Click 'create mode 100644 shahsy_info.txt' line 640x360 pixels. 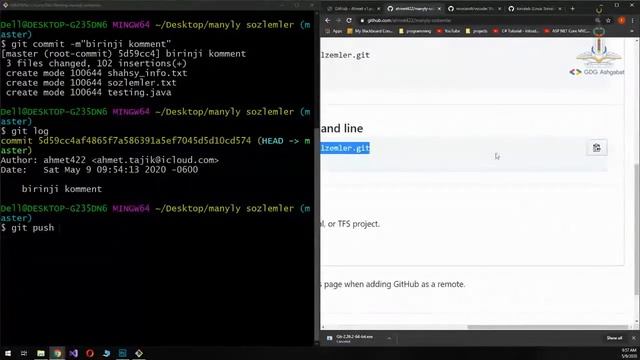tap(96, 73)
